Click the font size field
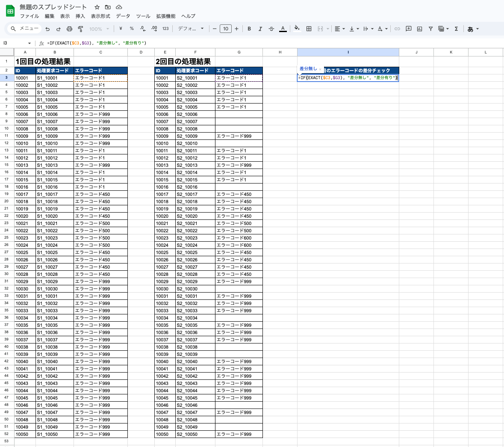The width and height of the screenshot is (504, 447). (226, 29)
